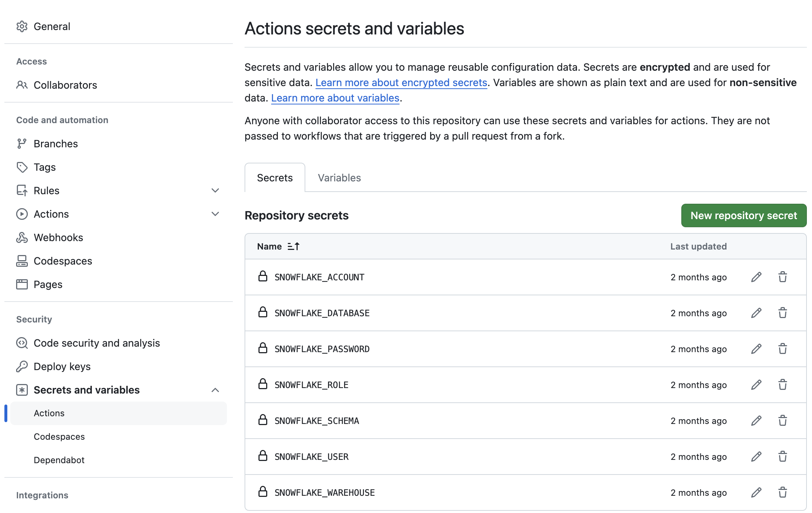Click the General gear icon
This screenshot has width=812, height=513.
(x=22, y=26)
